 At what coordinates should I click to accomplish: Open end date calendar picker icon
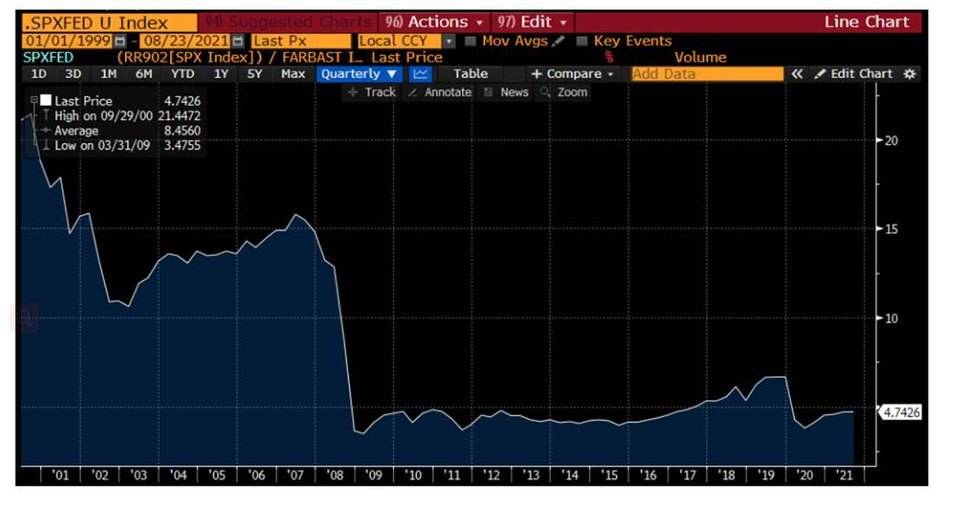tap(237, 41)
